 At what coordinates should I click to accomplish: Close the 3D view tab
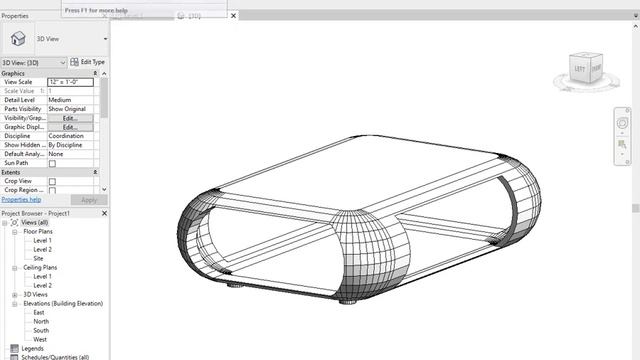point(233,16)
